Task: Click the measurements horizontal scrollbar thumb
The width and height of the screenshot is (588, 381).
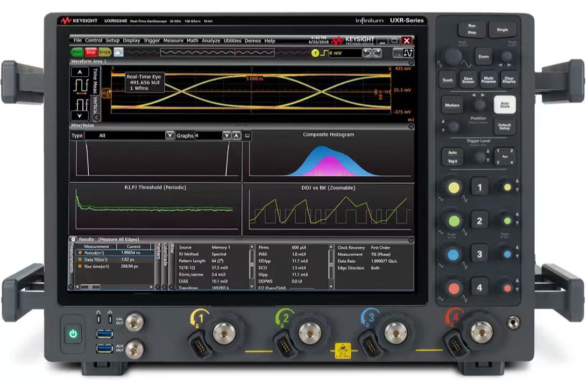Action: [x=90, y=287]
